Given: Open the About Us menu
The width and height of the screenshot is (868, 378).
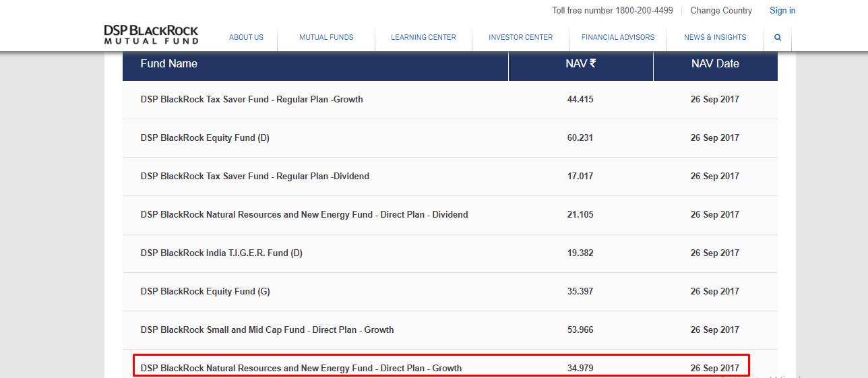Looking at the screenshot, I should (246, 38).
